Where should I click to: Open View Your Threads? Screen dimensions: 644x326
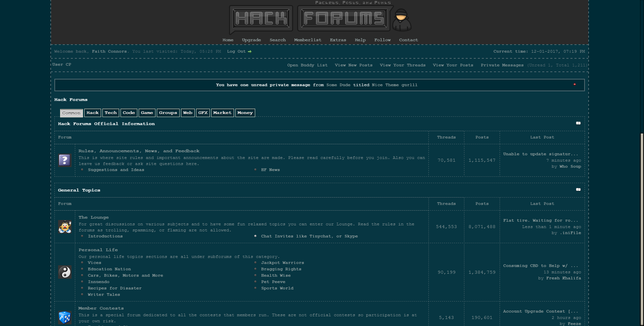click(x=403, y=65)
